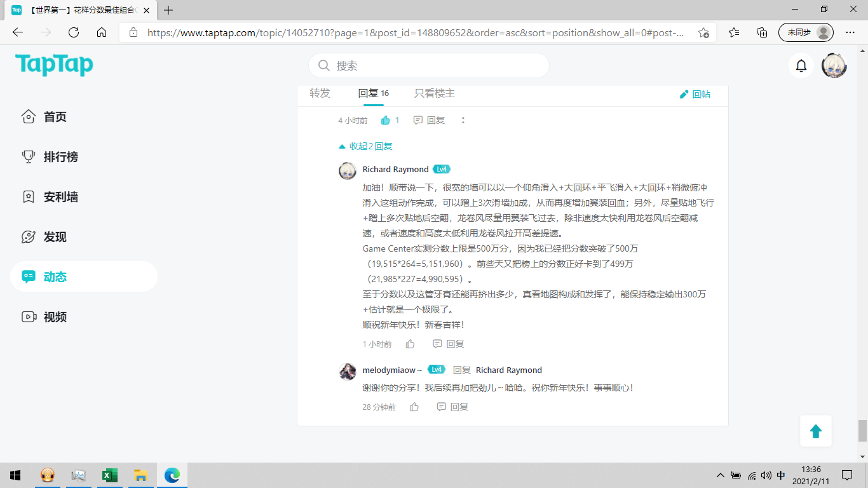Click the 搜索 search input field
The height and width of the screenshot is (488, 868).
click(429, 65)
